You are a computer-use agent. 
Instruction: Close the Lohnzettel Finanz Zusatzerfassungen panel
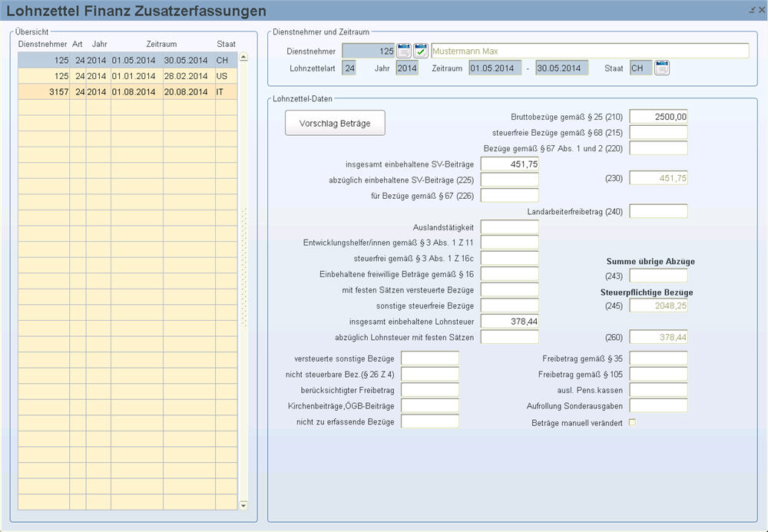(x=761, y=10)
